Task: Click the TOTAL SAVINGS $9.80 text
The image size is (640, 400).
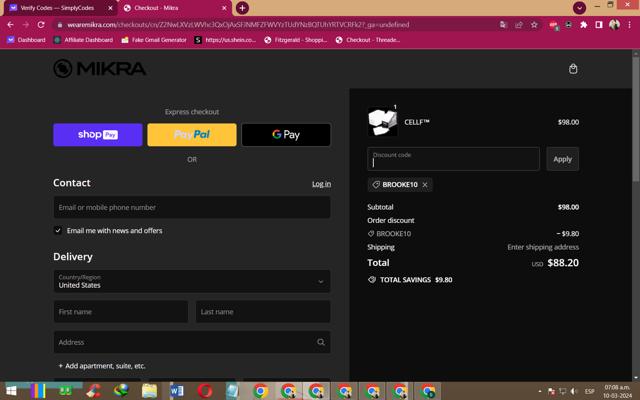Action: click(x=416, y=280)
